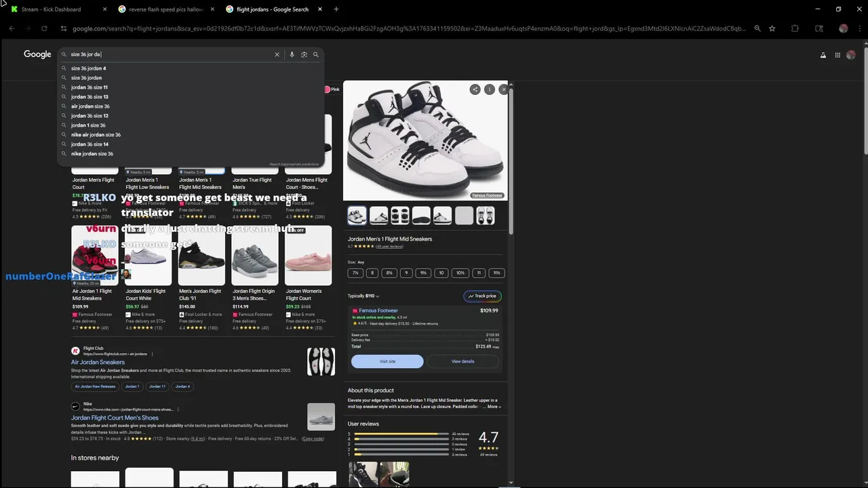Open Chrome three-dot menu
This screenshot has height=488, width=868.
pos(859,28)
